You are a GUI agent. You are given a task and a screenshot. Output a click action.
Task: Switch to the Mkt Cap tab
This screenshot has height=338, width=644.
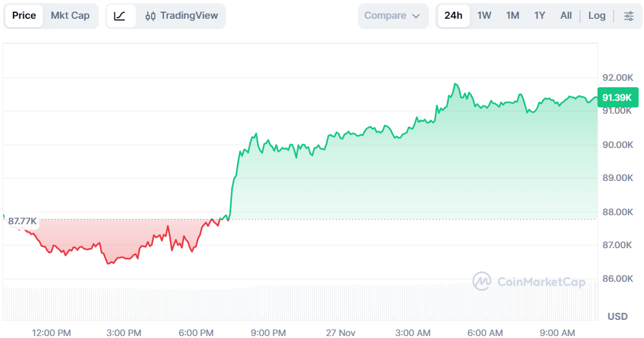point(70,16)
